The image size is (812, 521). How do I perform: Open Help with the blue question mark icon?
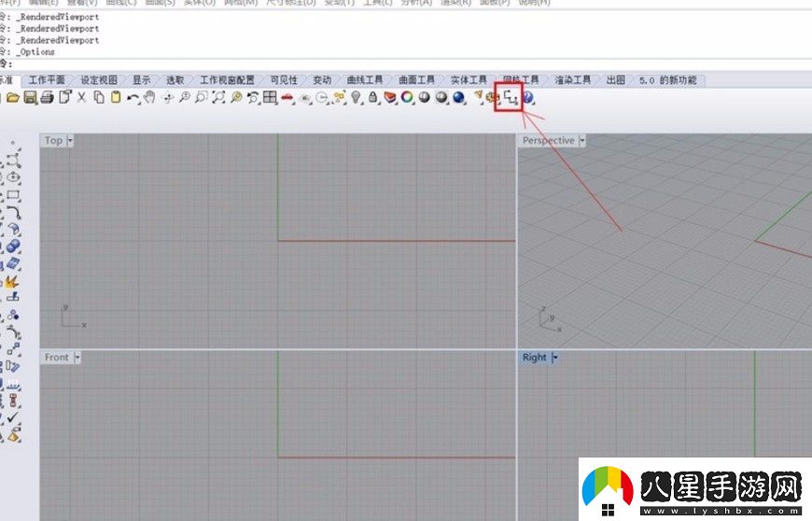[528, 97]
